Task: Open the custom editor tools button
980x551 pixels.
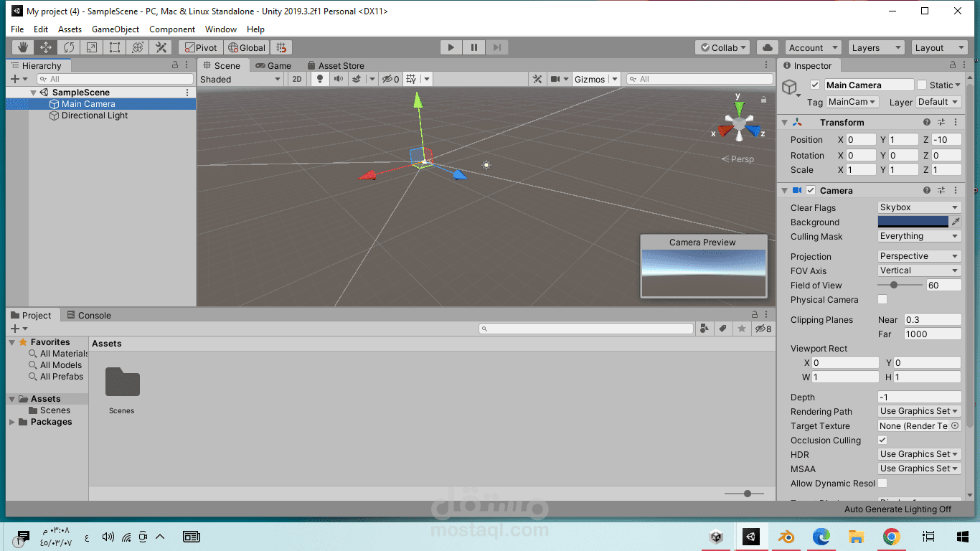Action: click(x=161, y=47)
